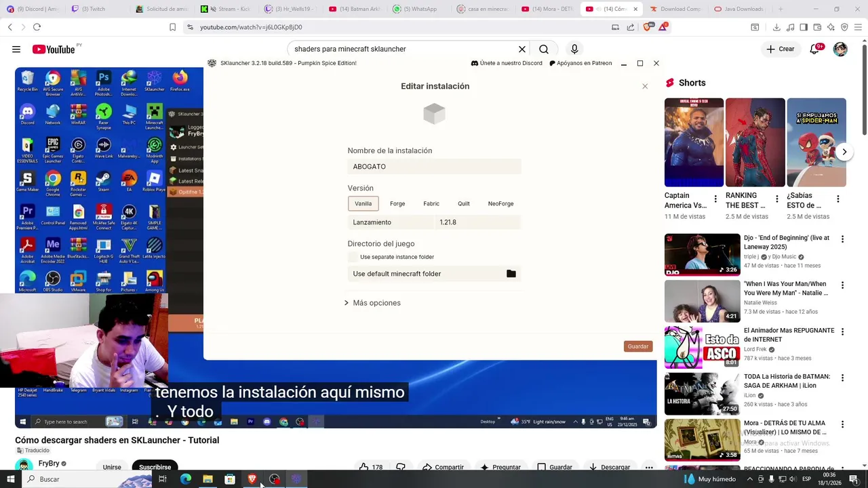
Task: Open options for Historia de BATMAN video
Action: pyautogui.click(x=842, y=378)
